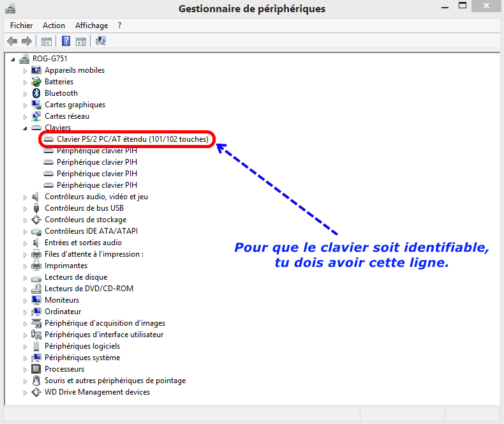Image resolution: width=504 pixels, height=424 pixels.
Task: Select WD Drive Management devices entry
Action: (x=97, y=392)
